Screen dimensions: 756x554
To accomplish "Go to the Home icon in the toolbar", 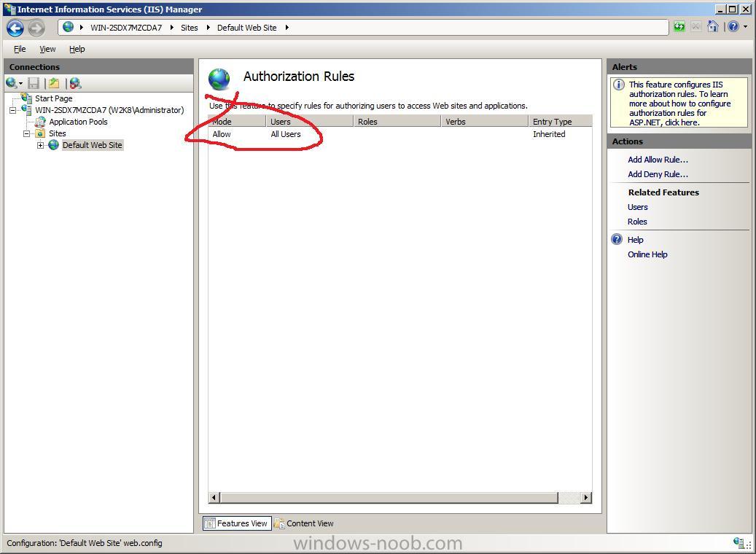I will click(712, 26).
